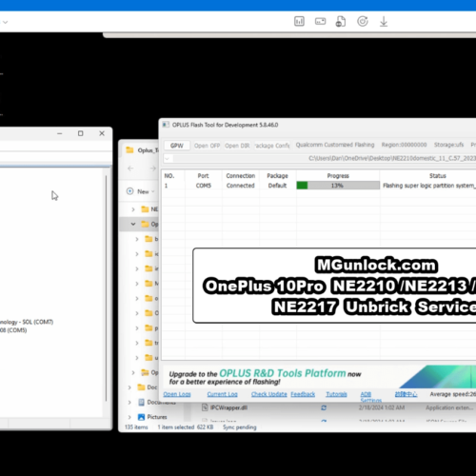The height and width of the screenshot is (476, 476).
Task: Click the card-shaped icon in top toolbar
Action: tap(320, 22)
